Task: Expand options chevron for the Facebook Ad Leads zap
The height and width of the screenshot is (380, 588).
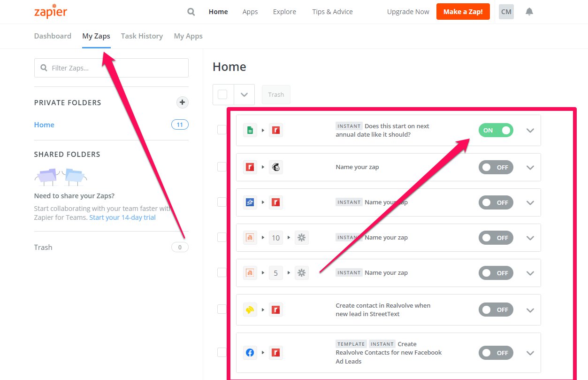Action: coord(530,353)
